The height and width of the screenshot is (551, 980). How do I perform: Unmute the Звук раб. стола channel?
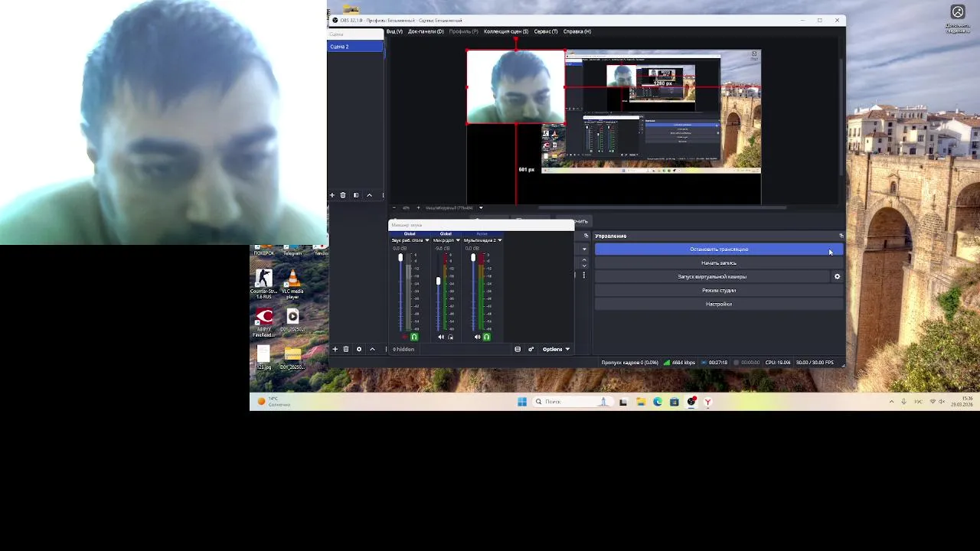tap(404, 337)
